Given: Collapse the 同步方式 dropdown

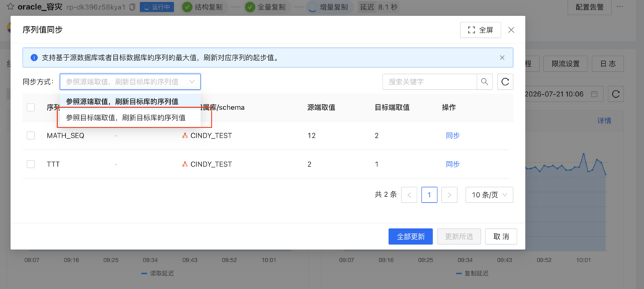Looking at the screenshot, I should coord(130,82).
